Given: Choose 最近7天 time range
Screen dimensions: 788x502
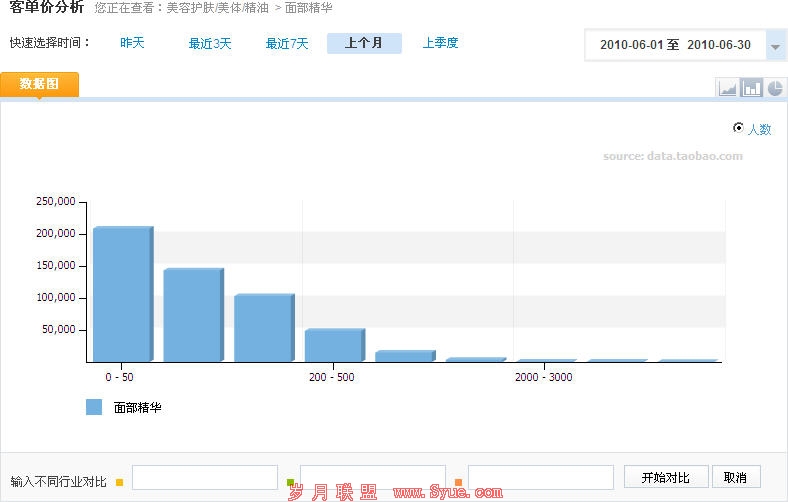Looking at the screenshot, I should click(x=287, y=43).
